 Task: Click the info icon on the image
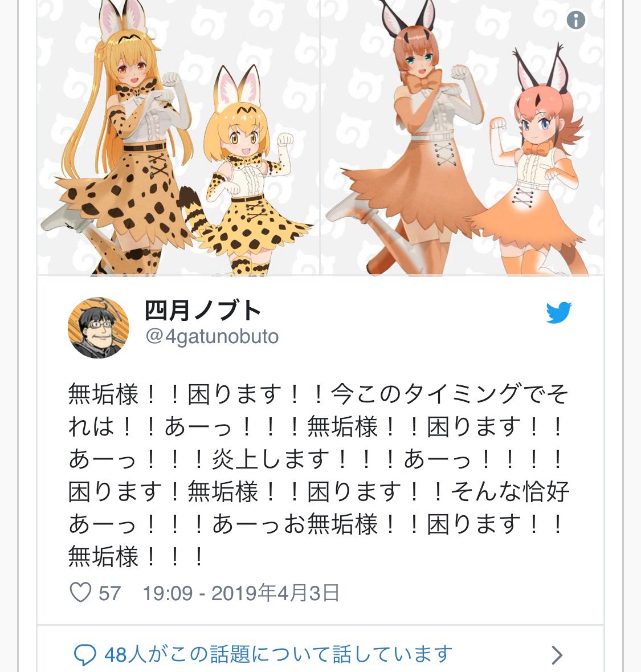point(576,20)
